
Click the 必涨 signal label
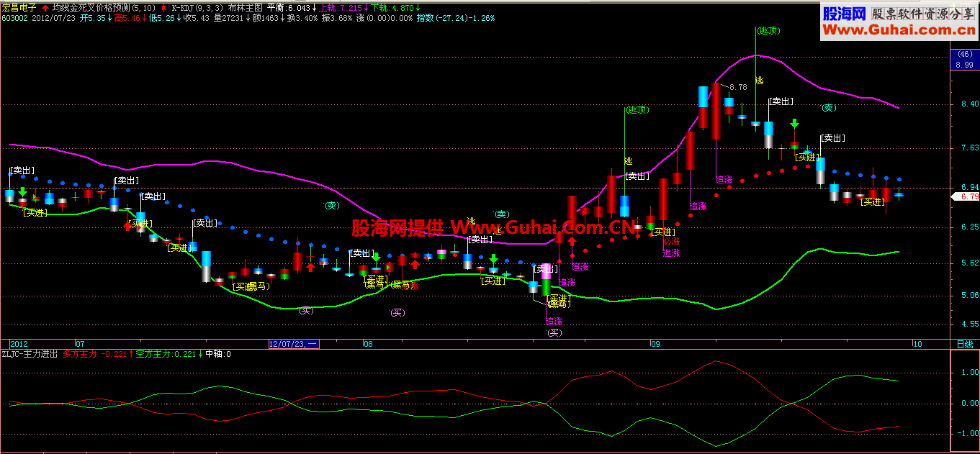[x=671, y=242]
